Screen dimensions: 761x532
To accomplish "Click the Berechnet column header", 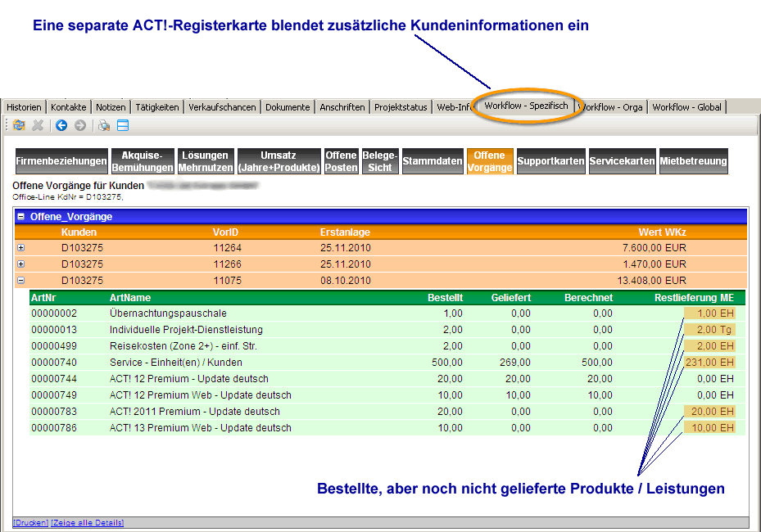I will coord(589,298).
